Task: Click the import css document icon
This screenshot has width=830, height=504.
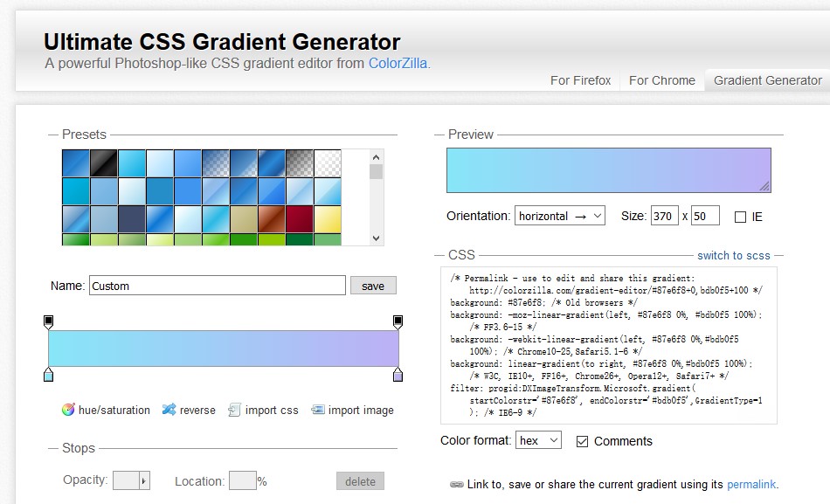Action: [234, 410]
